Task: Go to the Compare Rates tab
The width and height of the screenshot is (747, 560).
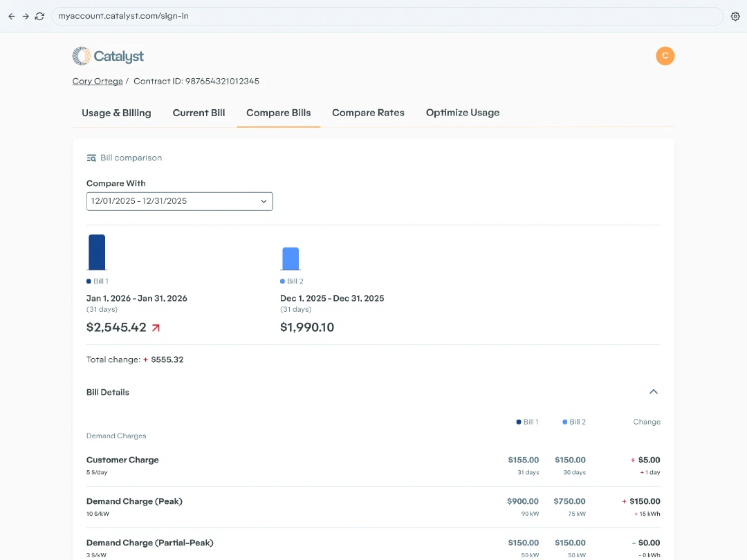Action: [368, 113]
